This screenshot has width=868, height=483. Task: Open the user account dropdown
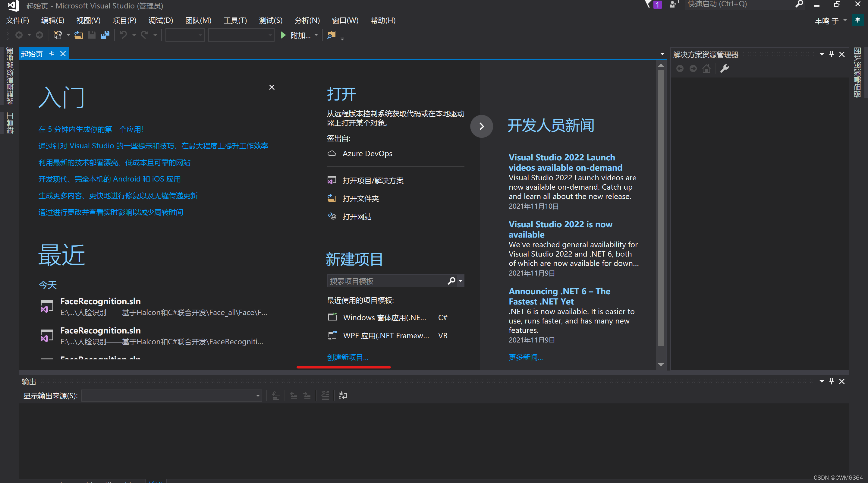click(845, 20)
